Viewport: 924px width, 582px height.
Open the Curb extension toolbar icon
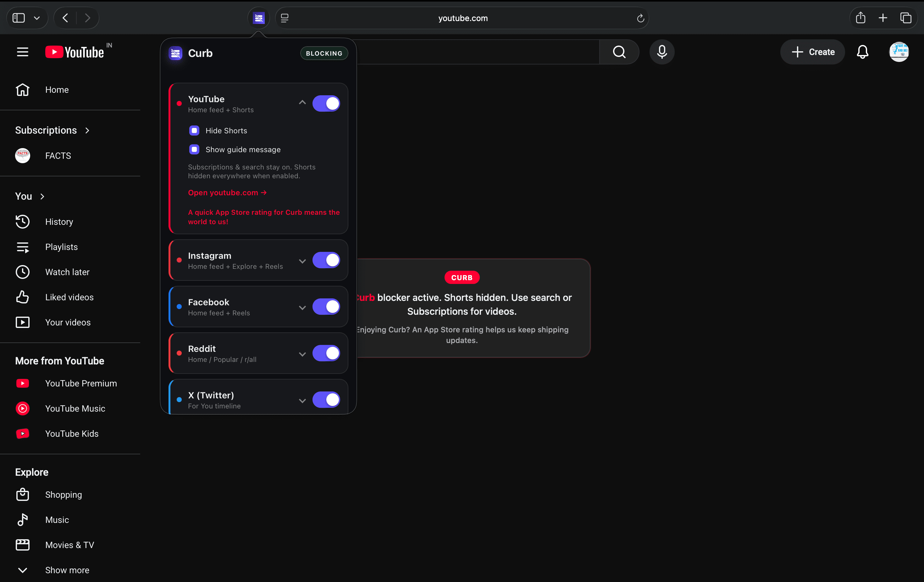[x=259, y=18]
